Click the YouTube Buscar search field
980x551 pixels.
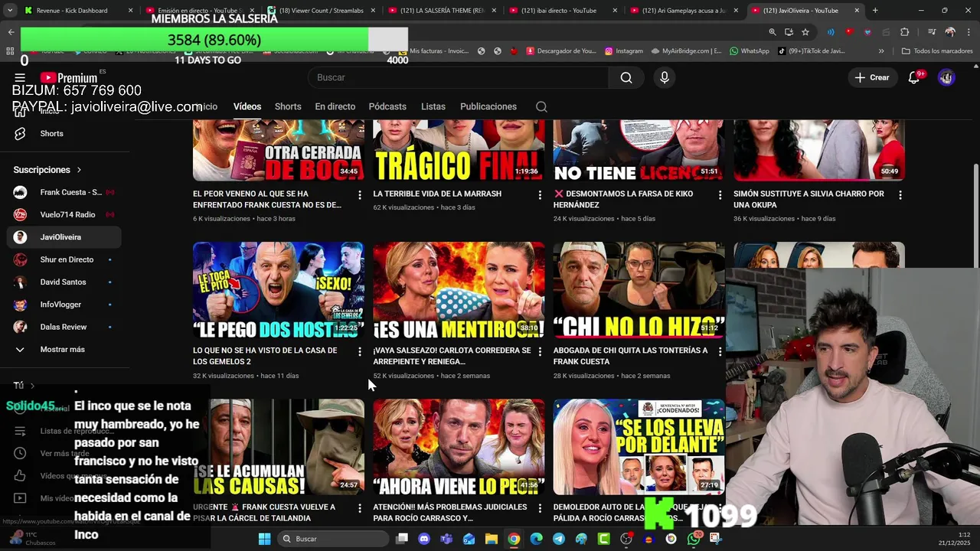458,77
